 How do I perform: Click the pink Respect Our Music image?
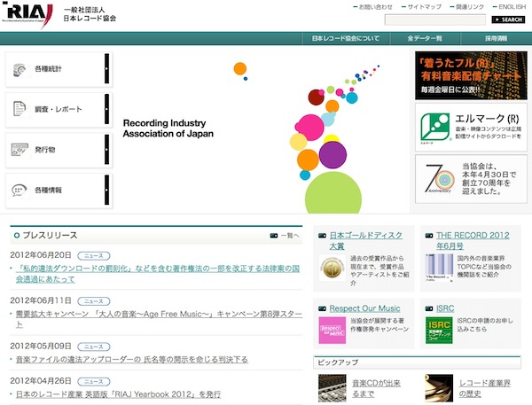[x=332, y=330]
